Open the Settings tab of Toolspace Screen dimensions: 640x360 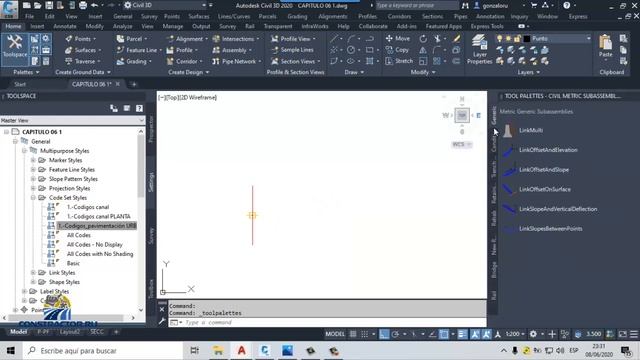(x=151, y=182)
